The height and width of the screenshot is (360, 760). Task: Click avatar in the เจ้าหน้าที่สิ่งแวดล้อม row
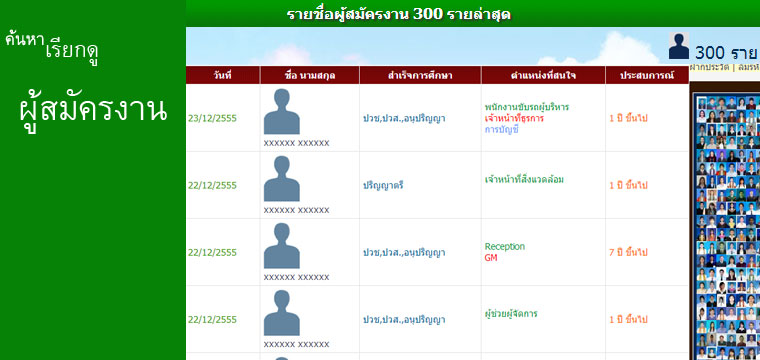click(282, 178)
